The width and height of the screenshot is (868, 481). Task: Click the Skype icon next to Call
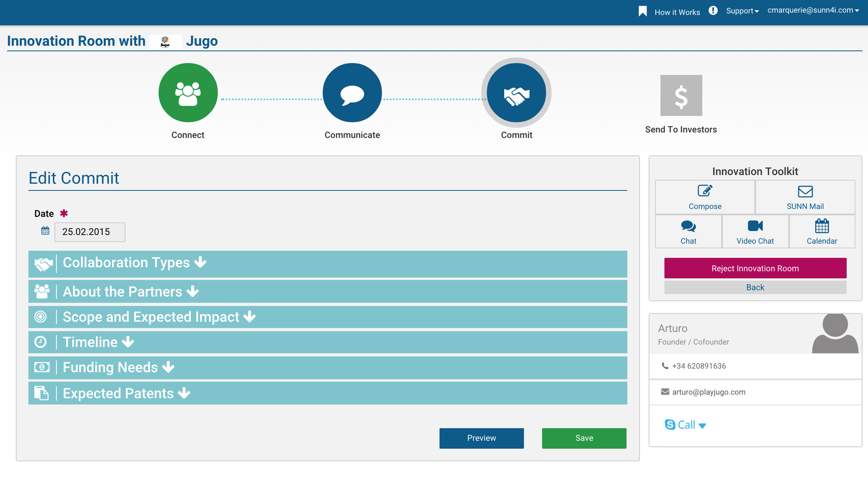click(x=670, y=425)
